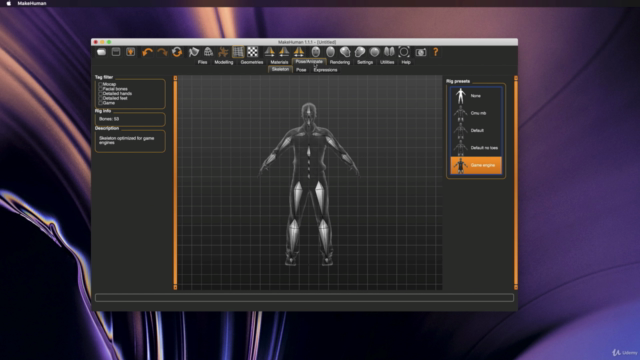Image resolution: width=640 pixels, height=360 pixels.
Task: Click the orange circular-arrows Reset icon
Action: 177,52
